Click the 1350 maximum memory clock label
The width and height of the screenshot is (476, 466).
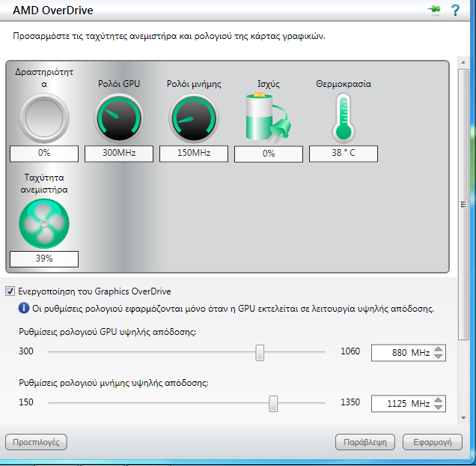350,402
